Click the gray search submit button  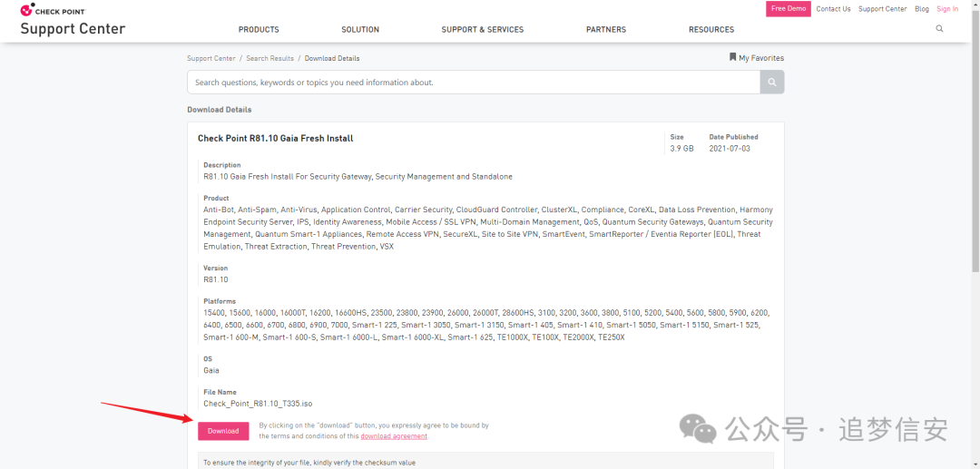click(772, 82)
